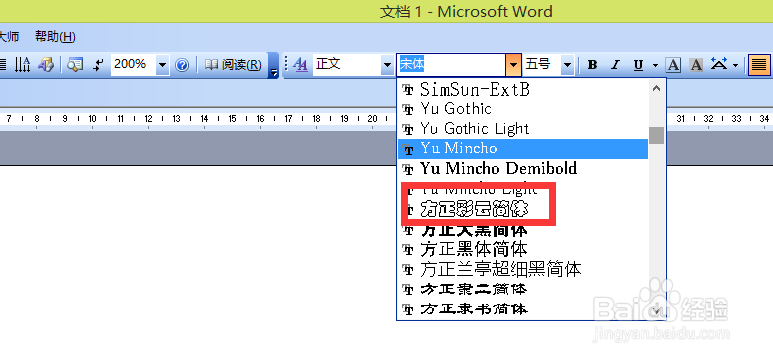This screenshot has width=773, height=360.
Task: Toggle Underline formatting button
Action: (638, 65)
